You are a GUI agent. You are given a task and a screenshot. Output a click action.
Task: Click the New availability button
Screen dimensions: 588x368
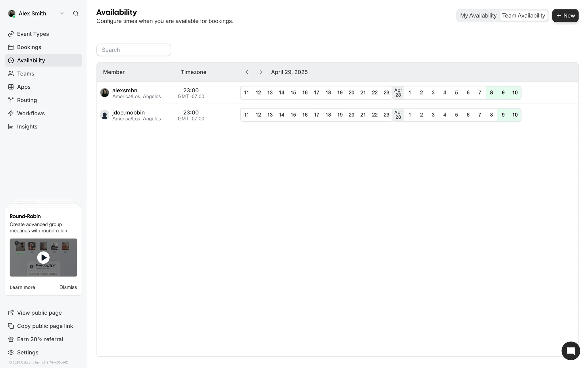(x=565, y=16)
